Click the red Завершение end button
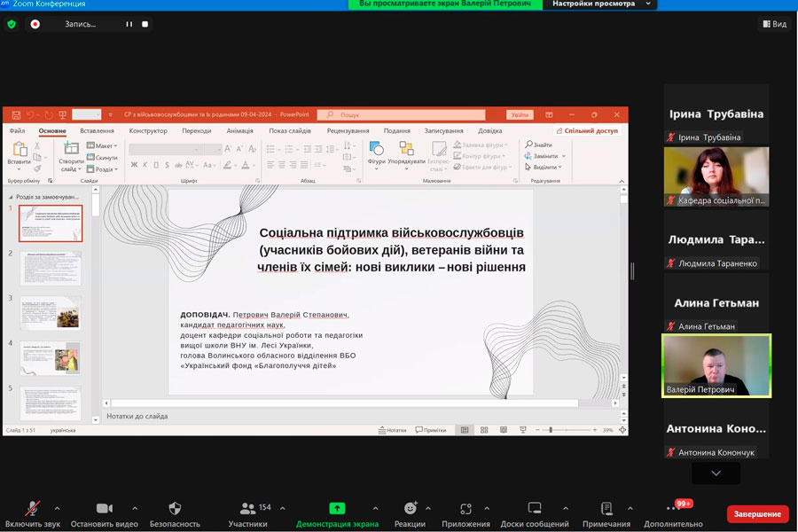Viewport: 798px width, 532px height. pos(757,514)
